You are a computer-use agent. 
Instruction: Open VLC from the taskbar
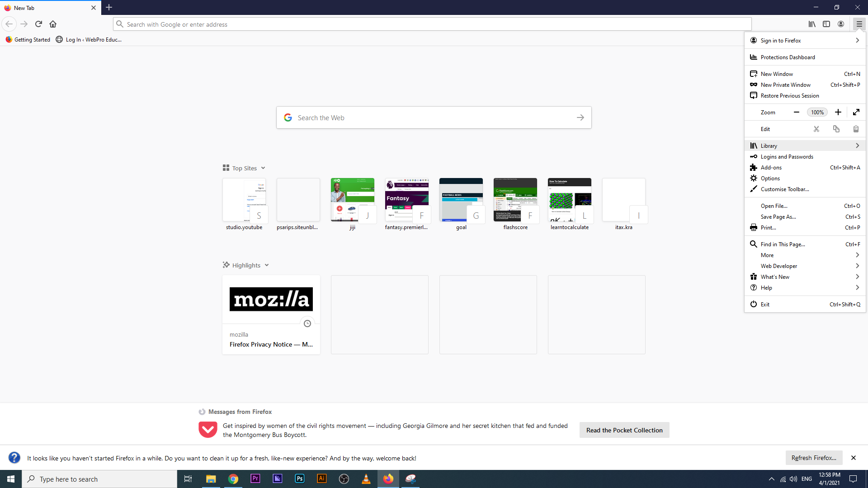click(366, 479)
